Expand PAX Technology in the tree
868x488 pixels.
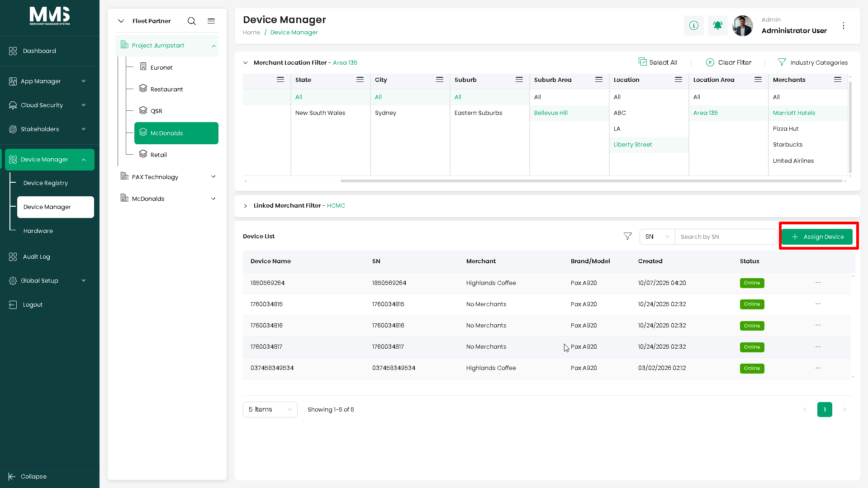[213, 177]
